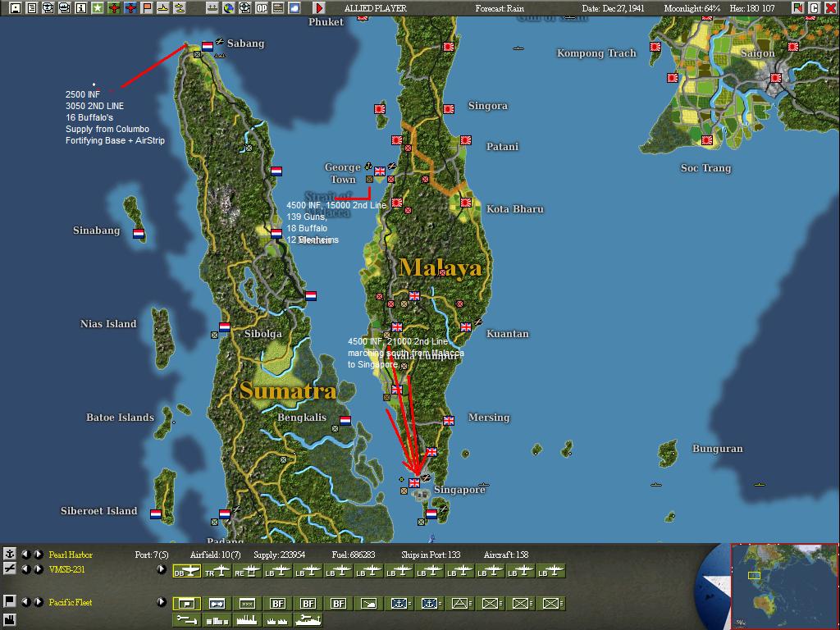
Task: Open the Pacific Fleet HQ name
Action: tap(71, 602)
